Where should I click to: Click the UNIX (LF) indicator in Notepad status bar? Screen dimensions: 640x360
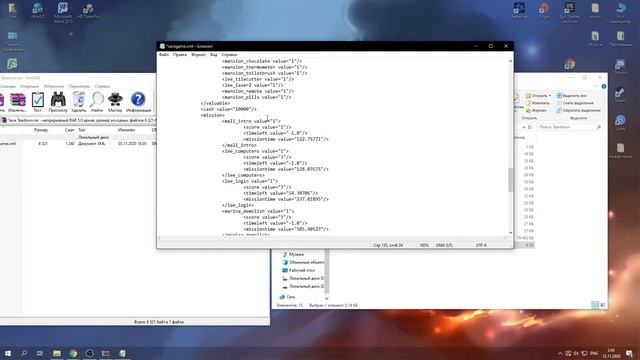pos(444,245)
